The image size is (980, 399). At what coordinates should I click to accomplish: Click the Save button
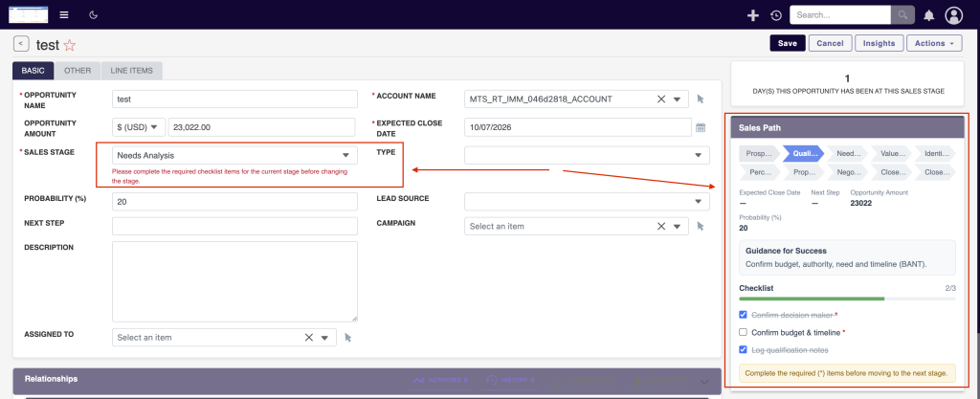pos(788,43)
